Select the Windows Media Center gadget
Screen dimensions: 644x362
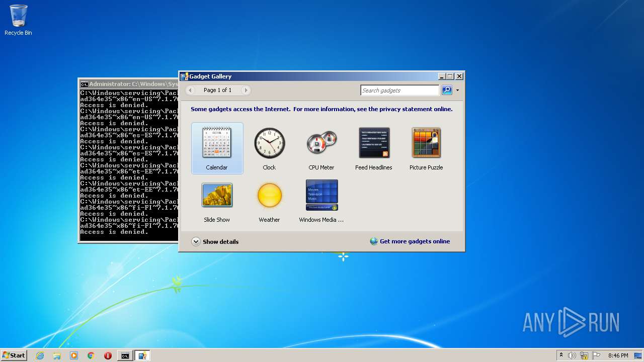point(321,201)
